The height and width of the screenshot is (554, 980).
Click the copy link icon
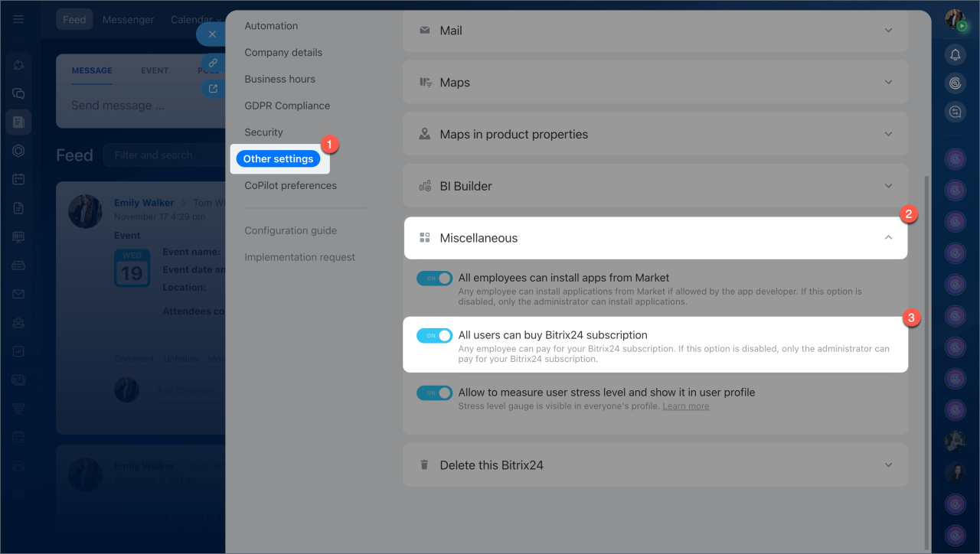(213, 63)
